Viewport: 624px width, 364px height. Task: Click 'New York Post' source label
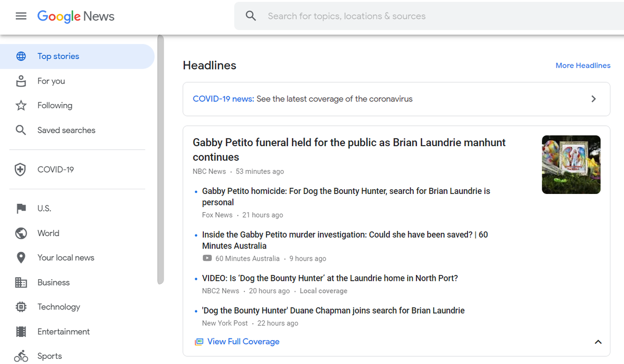click(x=225, y=323)
